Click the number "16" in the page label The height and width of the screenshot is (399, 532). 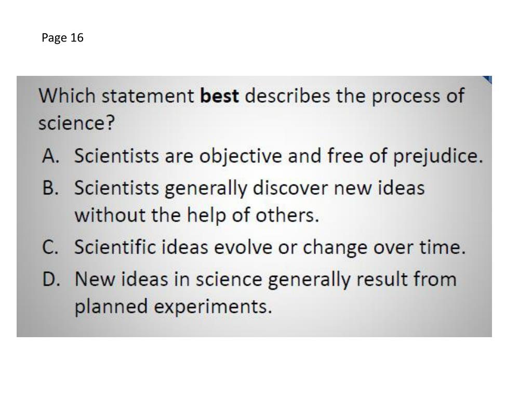[x=77, y=37]
